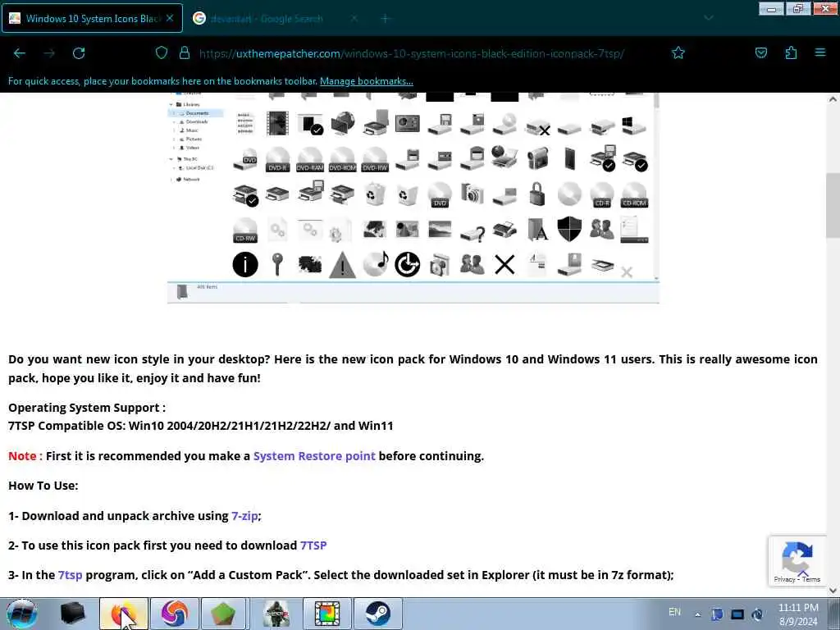Open the Extensions puzzle-piece menu
Image resolution: width=840 pixels, height=630 pixels.
click(x=791, y=52)
